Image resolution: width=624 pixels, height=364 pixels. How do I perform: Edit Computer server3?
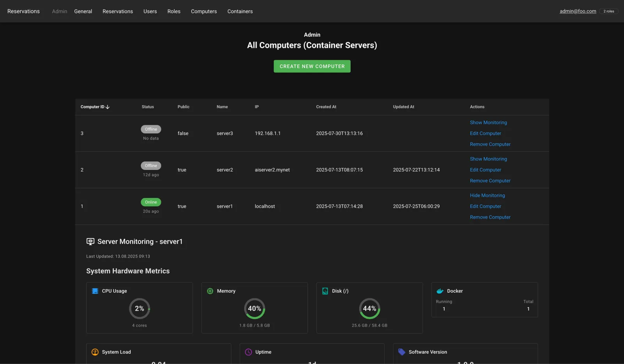[x=486, y=133]
